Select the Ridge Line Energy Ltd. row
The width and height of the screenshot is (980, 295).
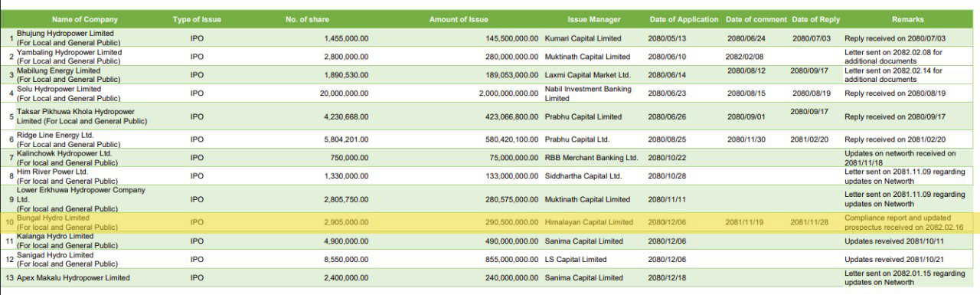click(x=490, y=139)
